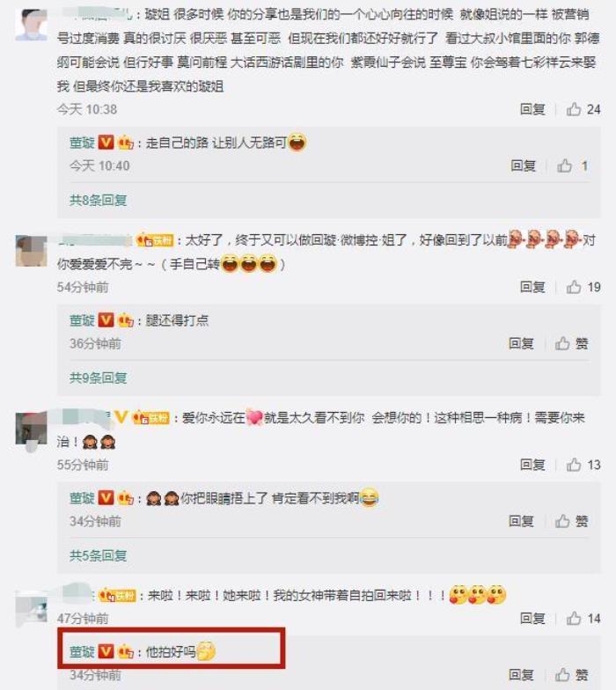Open first commenter's avatar at top
616x690 pixels.
(x=32, y=25)
